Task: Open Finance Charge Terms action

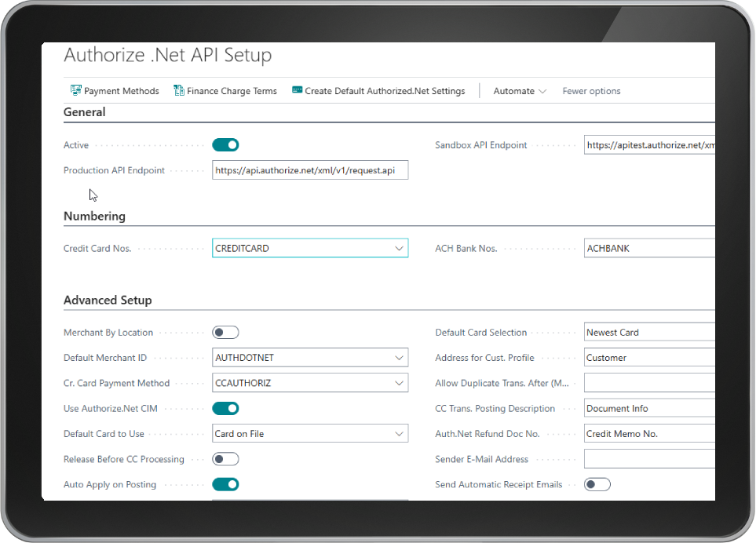Action: (x=225, y=91)
